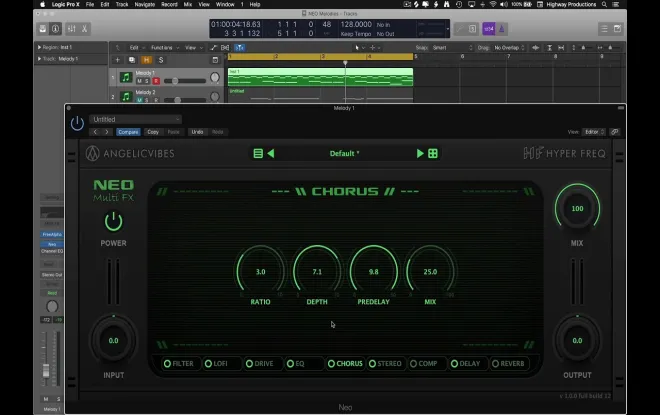660x415 pixels.
Task: Open the Inspector info button
Action: click(x=55, y=29)
